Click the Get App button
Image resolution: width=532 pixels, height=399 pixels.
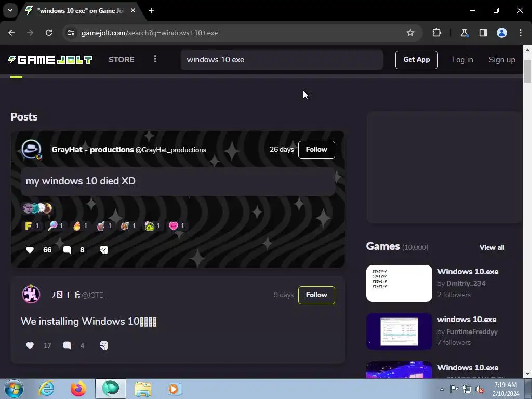(416, 60)
